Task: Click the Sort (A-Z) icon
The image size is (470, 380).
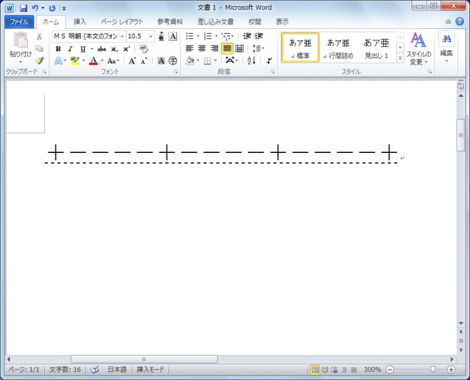Action: (x=251, y=60)
